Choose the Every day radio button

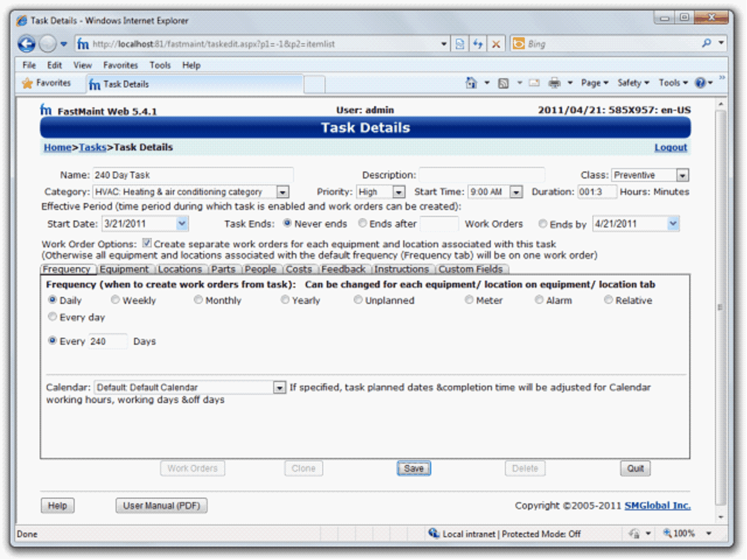click(53, 316)
